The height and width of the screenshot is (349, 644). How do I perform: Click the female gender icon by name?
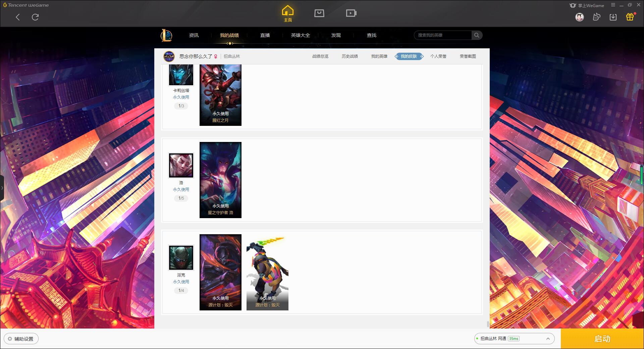pos(216,56)
